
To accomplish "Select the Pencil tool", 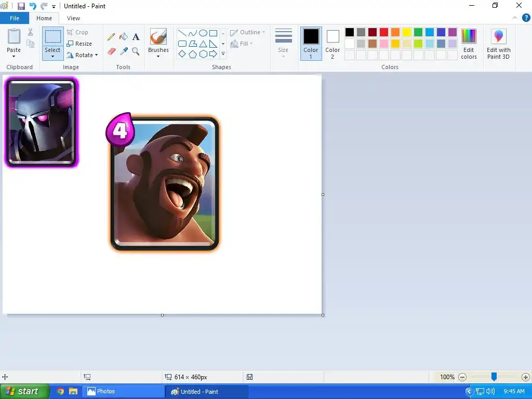I will point(111,37).
